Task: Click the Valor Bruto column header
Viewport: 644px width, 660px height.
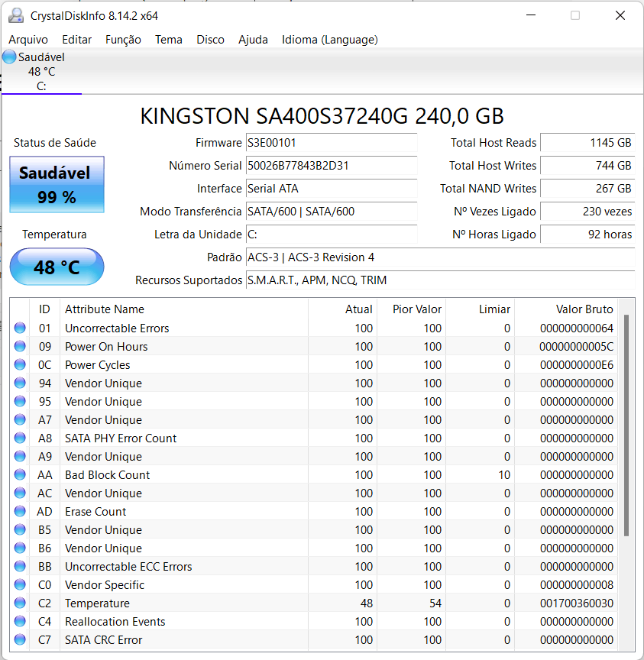Action: 566,309
